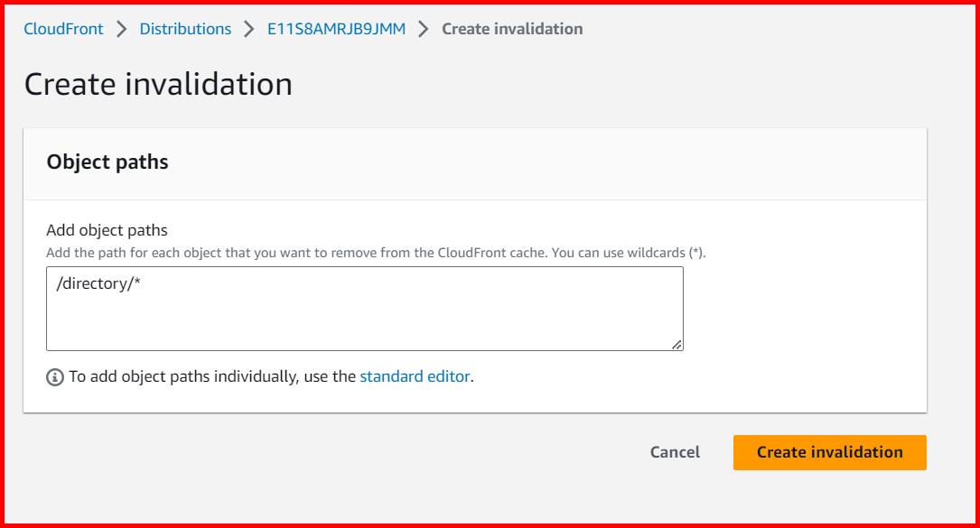Click the Cancel button

[x=674, y=452]
